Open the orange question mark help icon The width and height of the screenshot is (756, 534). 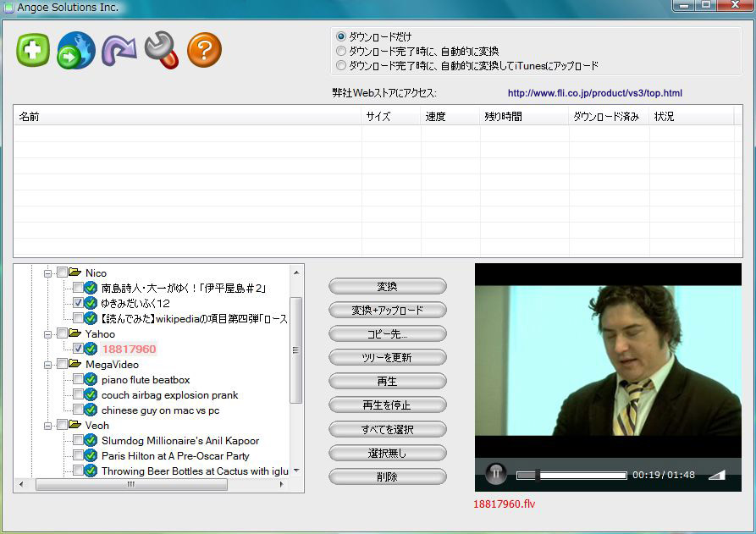point(204,50)
